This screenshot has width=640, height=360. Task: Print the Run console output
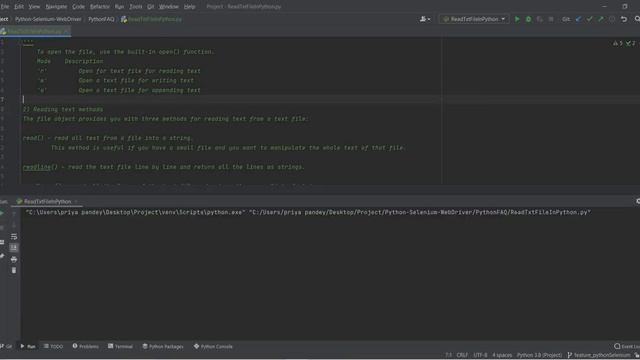click(x=14, y=259)
